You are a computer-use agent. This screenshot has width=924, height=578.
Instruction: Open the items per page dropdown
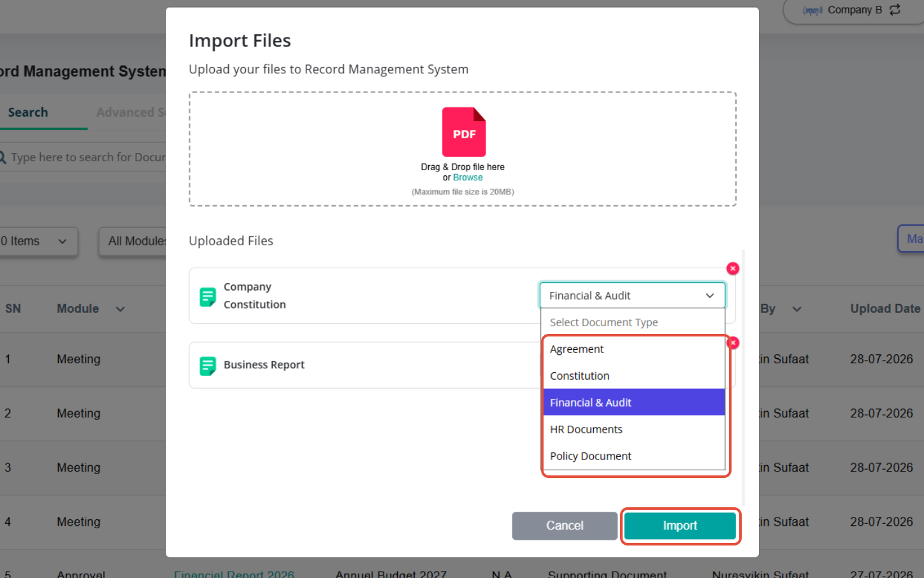pyautogui.click(x=38, y=242)
